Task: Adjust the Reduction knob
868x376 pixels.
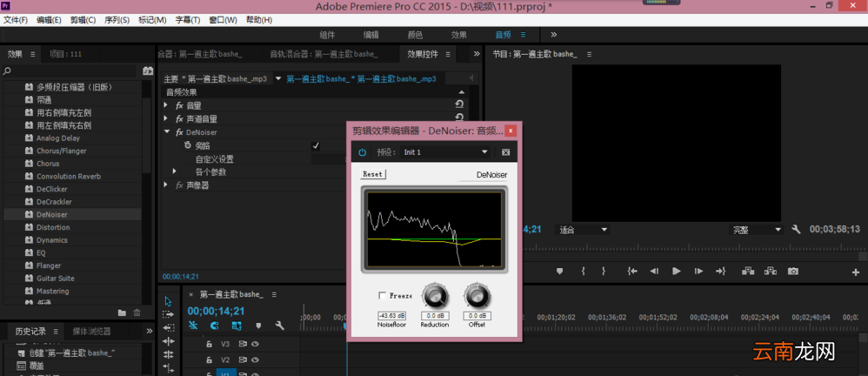Action: pyautogui.click(x=435, y=296)
